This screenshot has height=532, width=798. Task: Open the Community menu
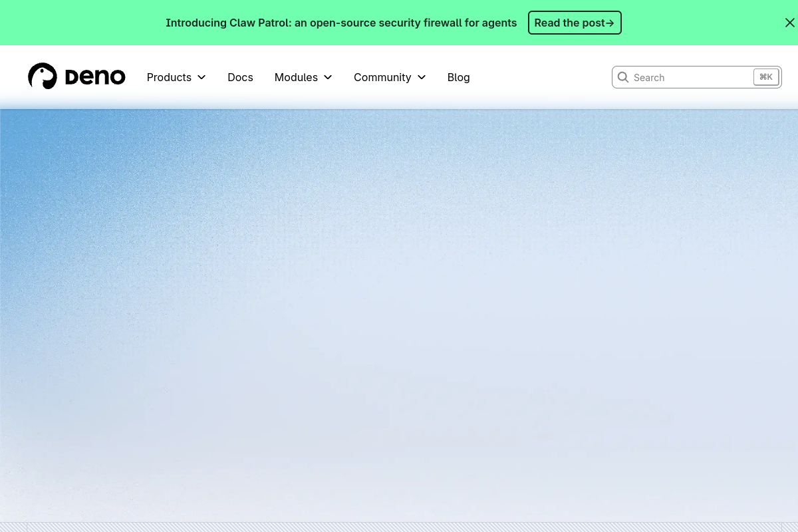pyautogui.click(x=390, y=77)
